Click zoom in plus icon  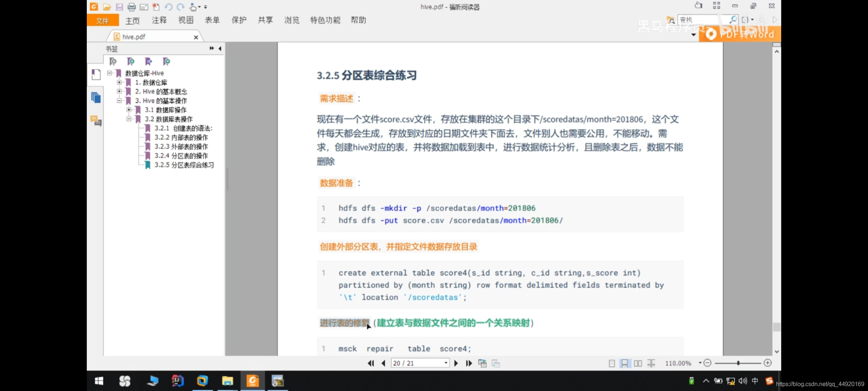click(x=768, y=363)
